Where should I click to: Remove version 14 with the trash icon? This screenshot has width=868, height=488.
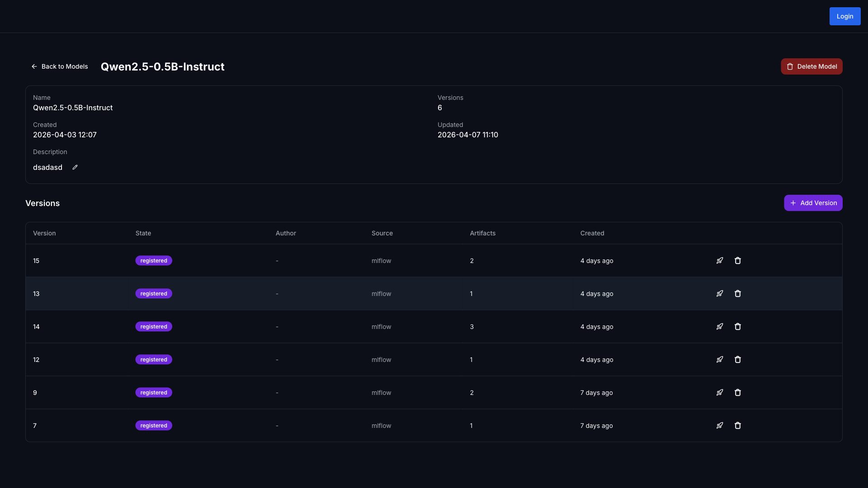tap(737, 327)
